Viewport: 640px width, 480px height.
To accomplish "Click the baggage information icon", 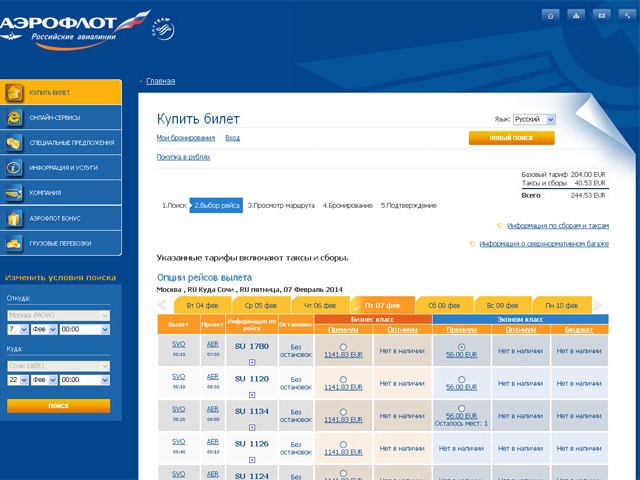I will (x=473, y=243).
